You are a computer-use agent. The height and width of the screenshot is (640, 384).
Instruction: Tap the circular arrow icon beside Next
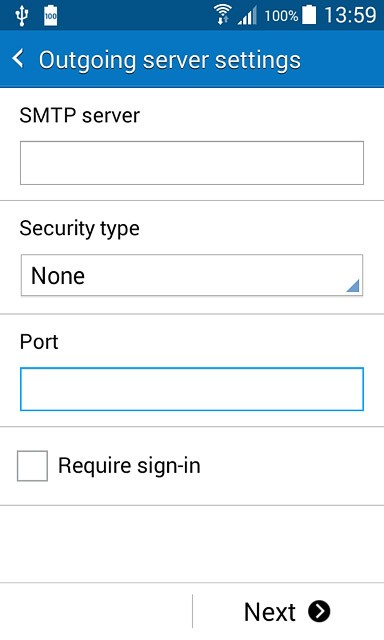tap(319, 611)
